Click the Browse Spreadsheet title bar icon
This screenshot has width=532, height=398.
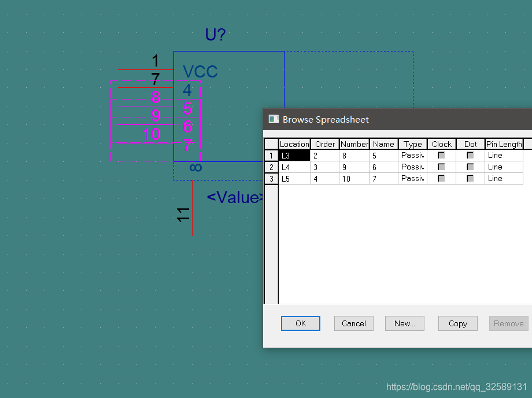coord(274,119)
